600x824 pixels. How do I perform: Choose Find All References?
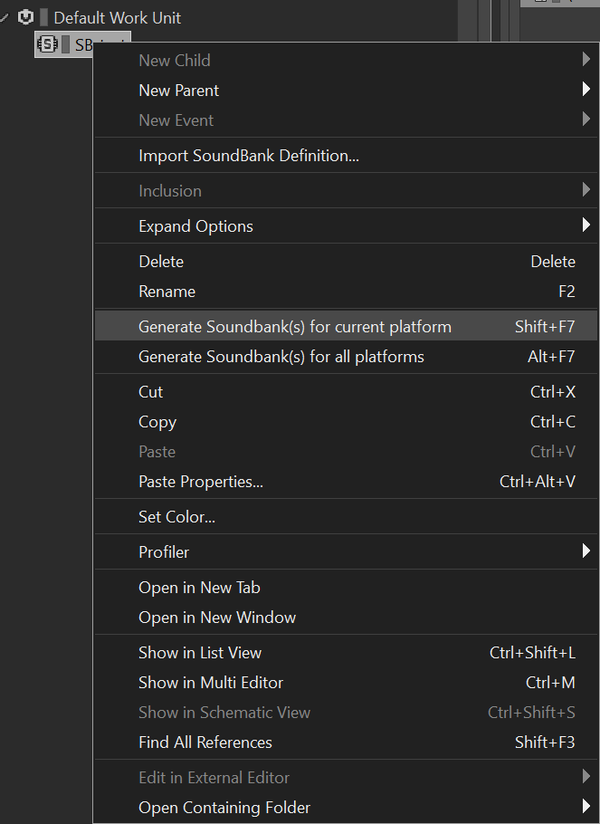click(205, 742)
